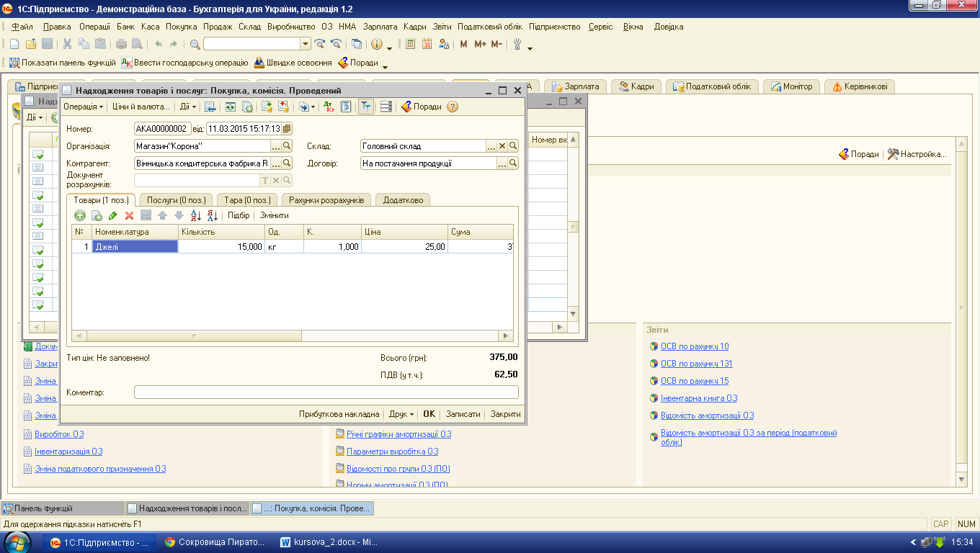Expand the main toolbar search box dropdown arrow
Viewport: 980px width, 553px height.
[x=306, y=44]
